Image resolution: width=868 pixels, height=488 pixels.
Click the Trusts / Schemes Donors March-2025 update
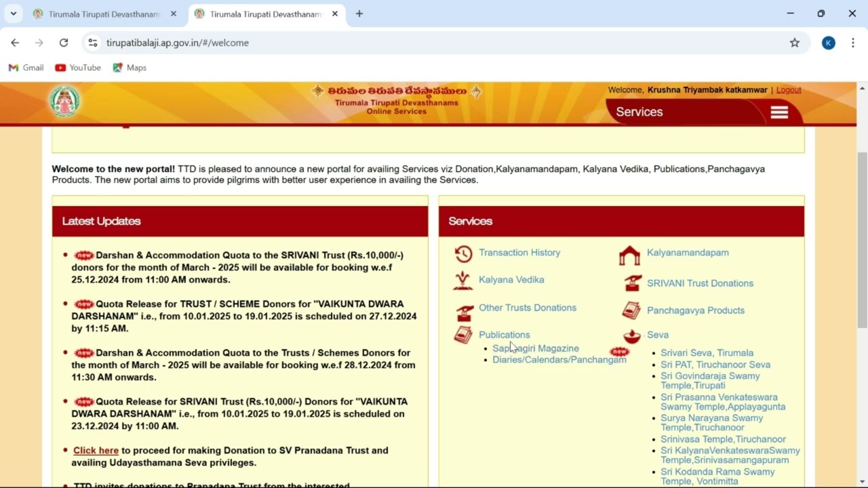click(x=243, y=365)
